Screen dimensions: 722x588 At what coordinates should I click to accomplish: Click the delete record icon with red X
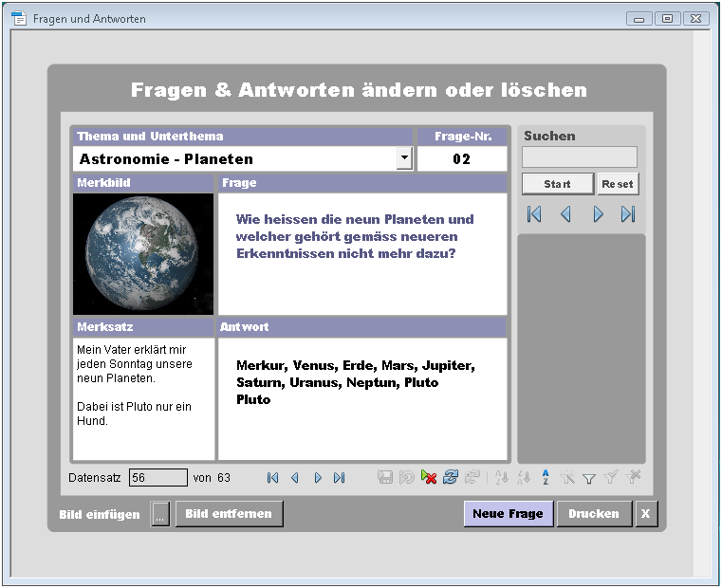coord(429,478)
